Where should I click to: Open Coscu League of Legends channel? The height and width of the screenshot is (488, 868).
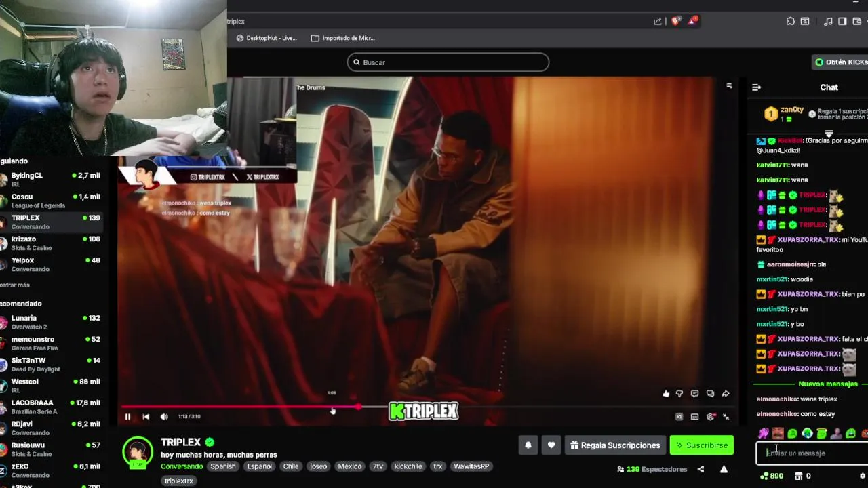pyautogui.click(x=51, y=201)
